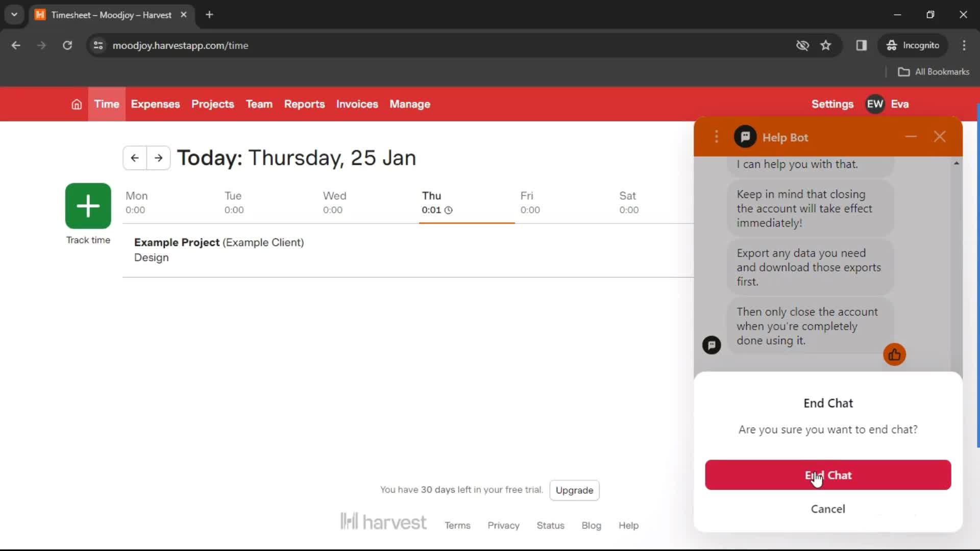The image size is (980, 551).
Task: Open the Manage tab
Action: 410,104
